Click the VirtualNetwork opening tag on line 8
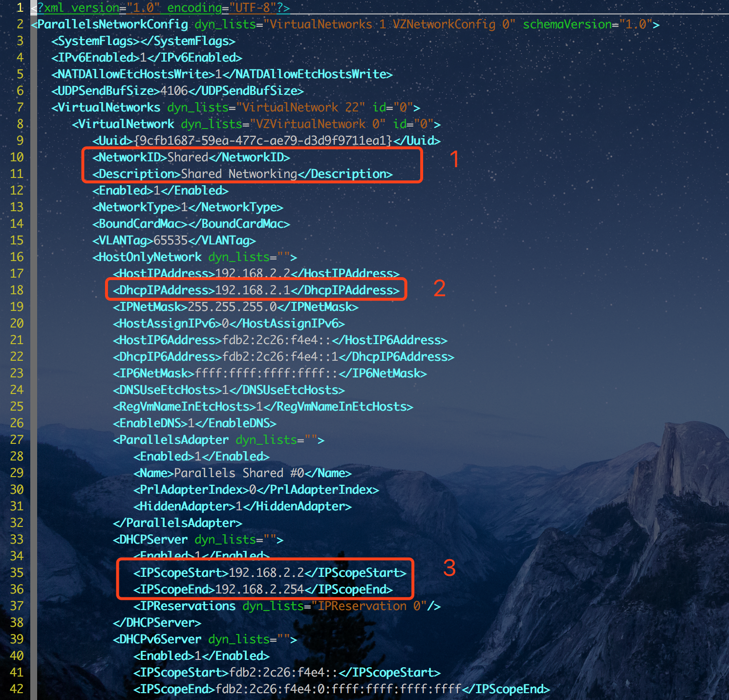Image resolution: width=729 pixels, height=700 pixels. pyautogui.click(x=257, y=124)
